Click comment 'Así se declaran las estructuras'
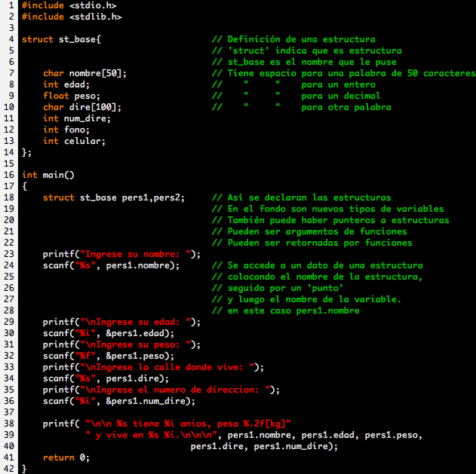 coord(309,197)
